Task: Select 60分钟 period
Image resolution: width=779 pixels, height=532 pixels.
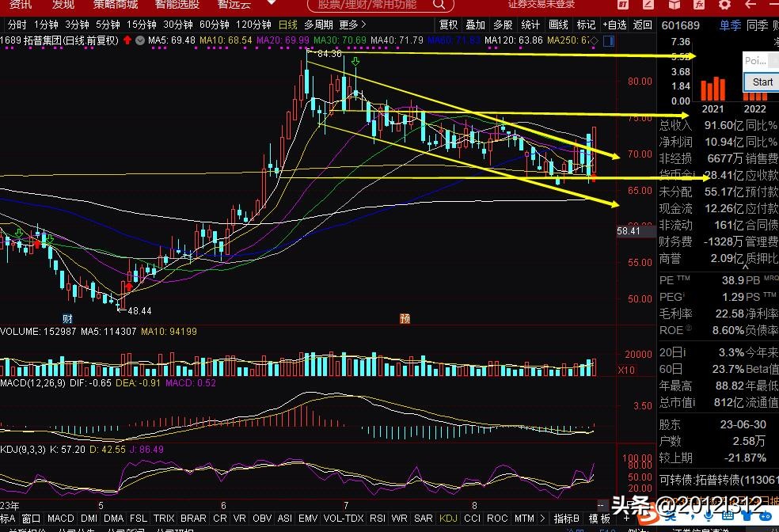Action: click(214, 25)
